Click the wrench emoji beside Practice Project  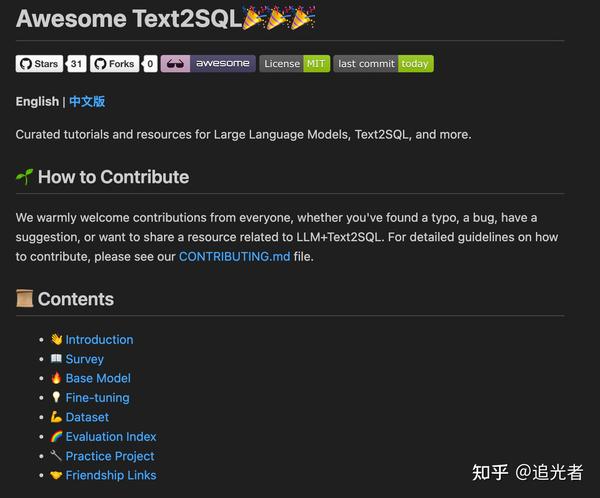coord(56,456)
